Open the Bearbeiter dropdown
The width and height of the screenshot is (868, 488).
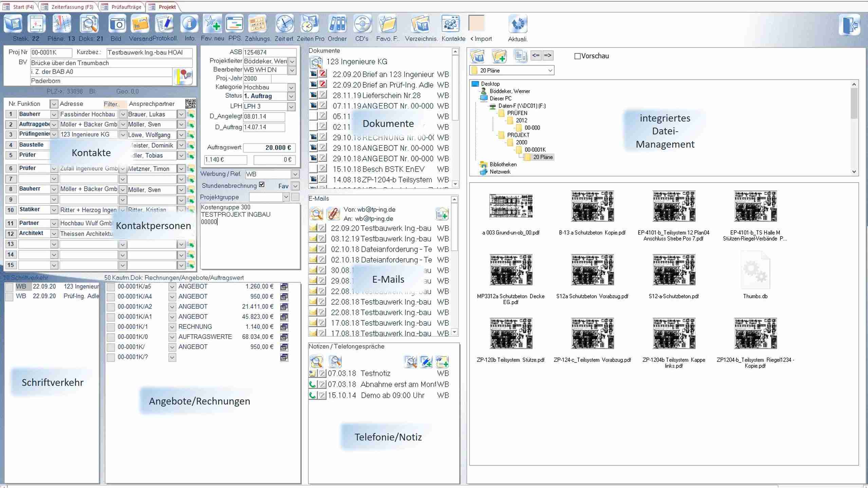tap(292, 70)
